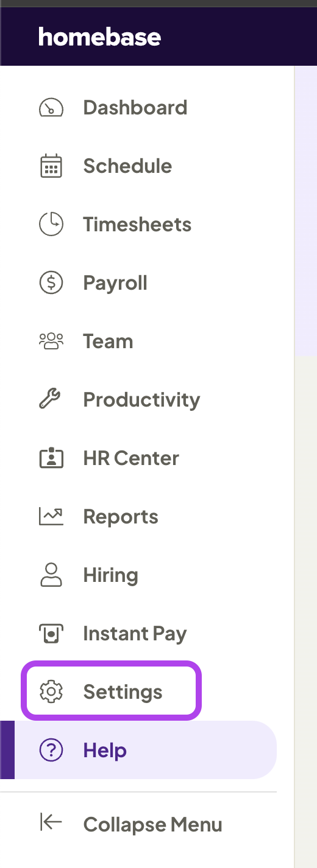Open Reports via the chart icon
317x868 pixels.
click(x=51, y=517)
